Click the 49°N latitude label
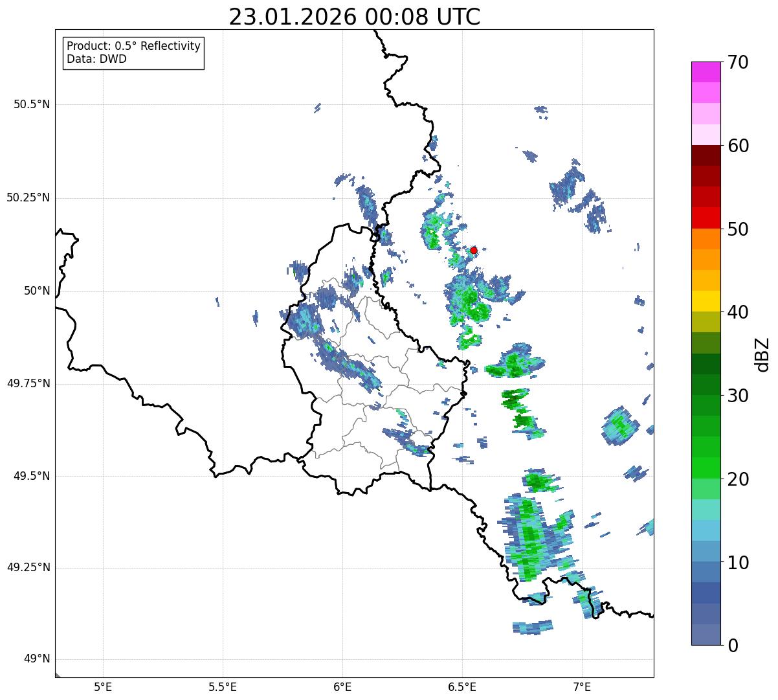The image size is (778, 700). [37, 659]
